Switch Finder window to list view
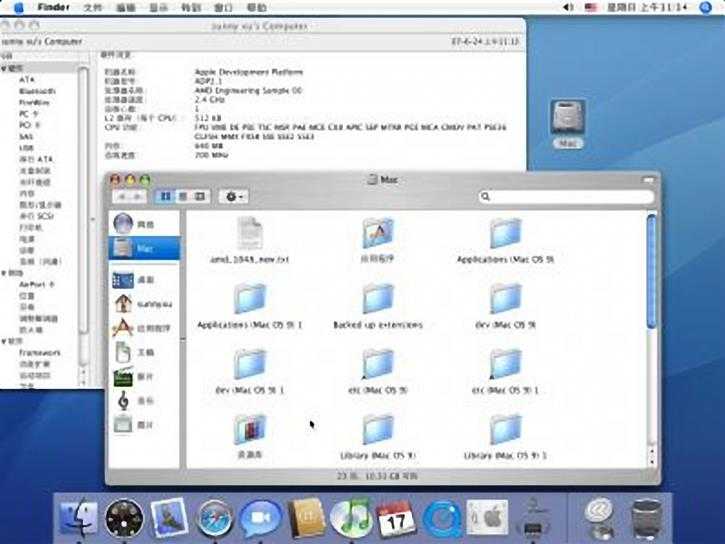The width and height of the screenshot is (725, 544). point(183,196)
